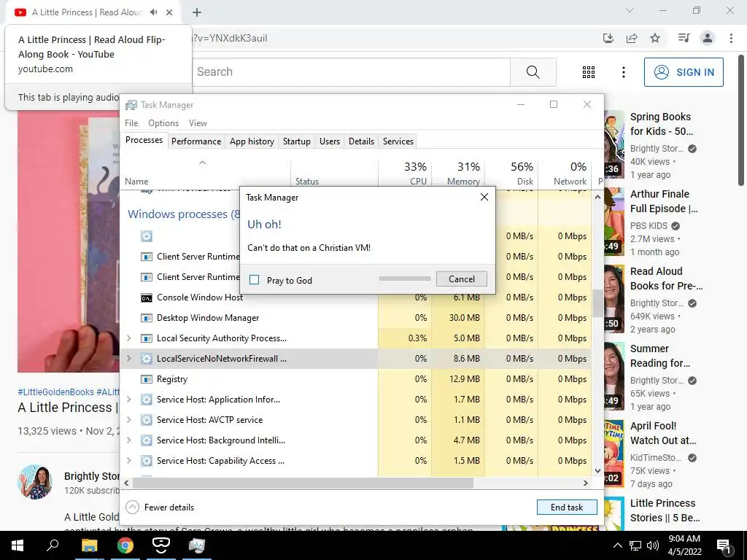The image size is (747, 560).
Task: Open Chrome three-dot menu
Action: (x=731, y=38)
